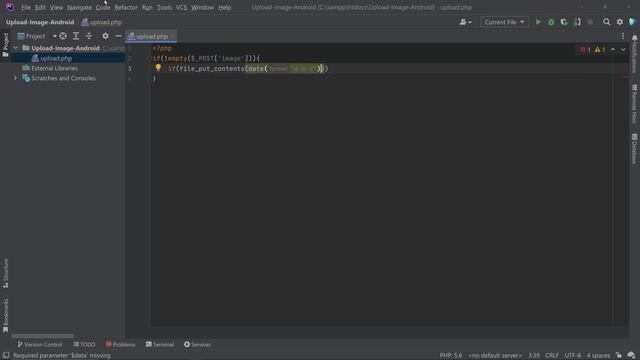Screen dimensions: 640x360
Task: Click the error stripe mark in editor
Action: (x=625, y=77)
